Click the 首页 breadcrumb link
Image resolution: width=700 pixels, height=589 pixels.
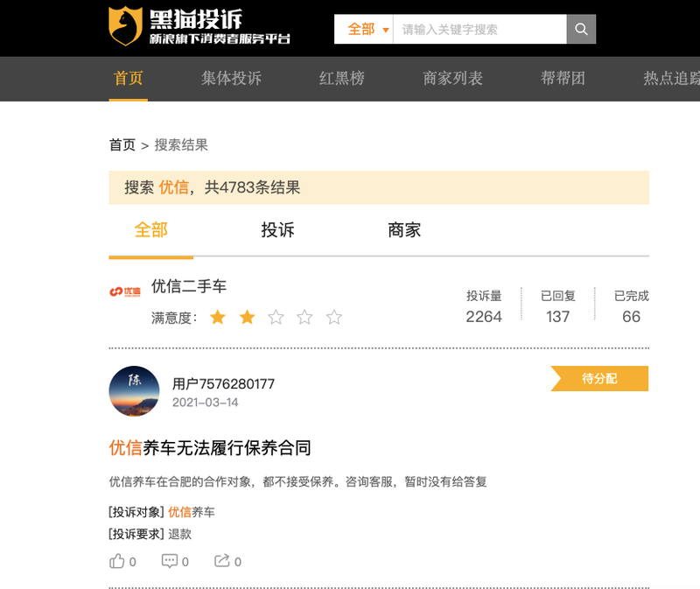click(x=122, y=145)
